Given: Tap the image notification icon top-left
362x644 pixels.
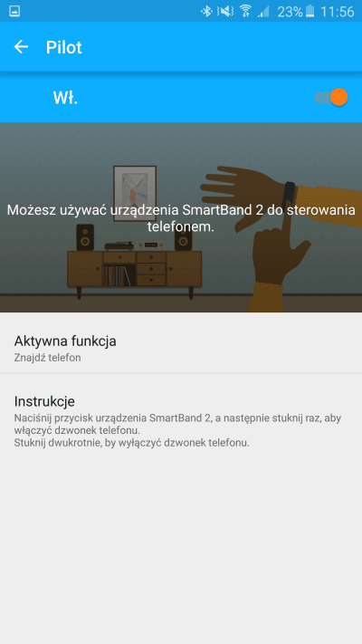Looking at the screenshot, I should tap(14, 11).
